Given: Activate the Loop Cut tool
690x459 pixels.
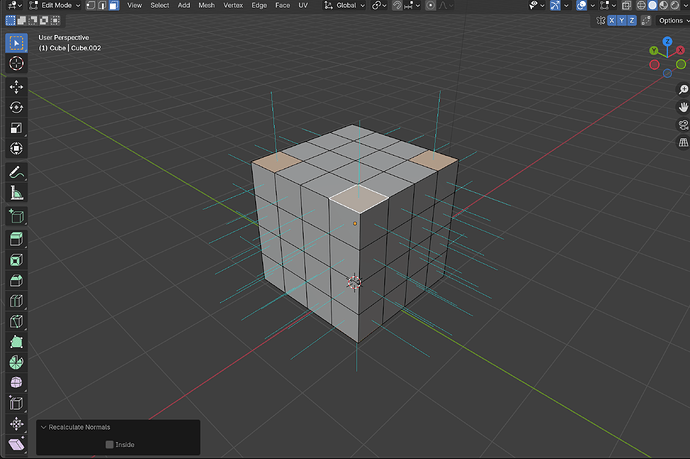Looking at the screenshot, I should [x=16, y=301].
